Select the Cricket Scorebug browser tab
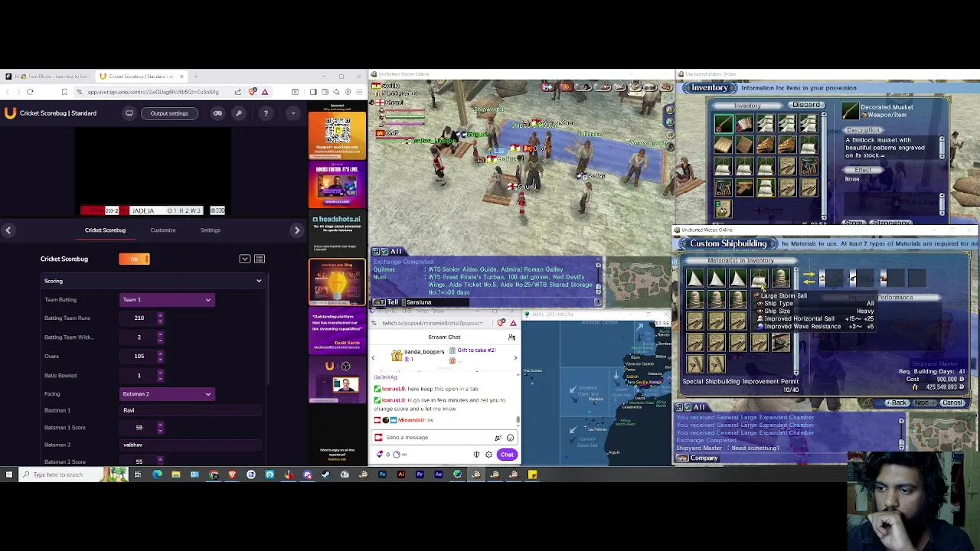Image resolution: width=980 pixels, height=551 pixels. [142, 77]
